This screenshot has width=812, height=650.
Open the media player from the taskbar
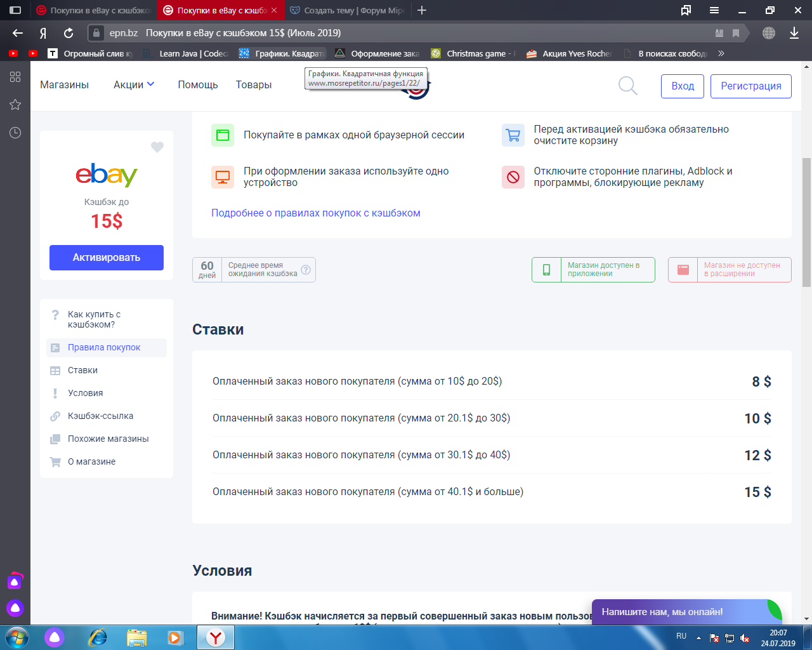click(x=176, y=637)
